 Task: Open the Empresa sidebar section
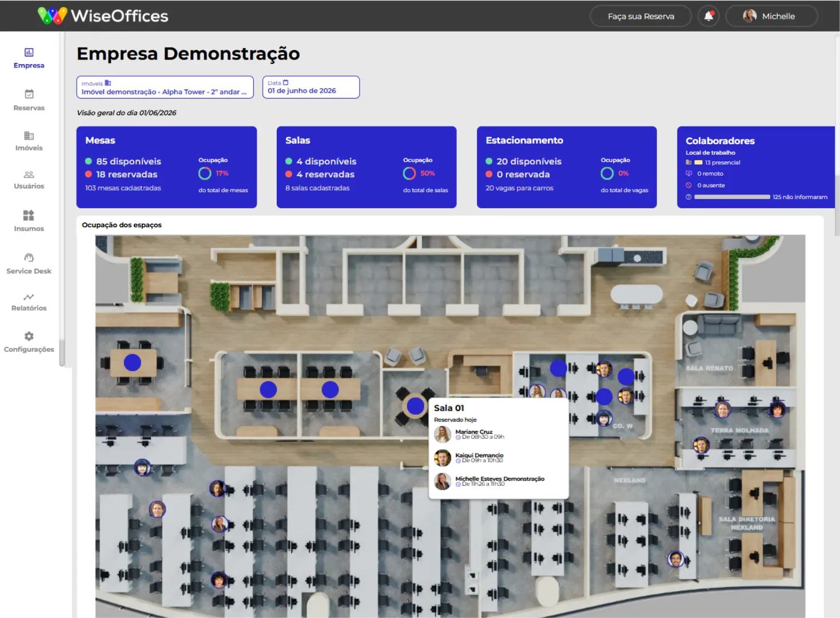[x=29, y=58]
